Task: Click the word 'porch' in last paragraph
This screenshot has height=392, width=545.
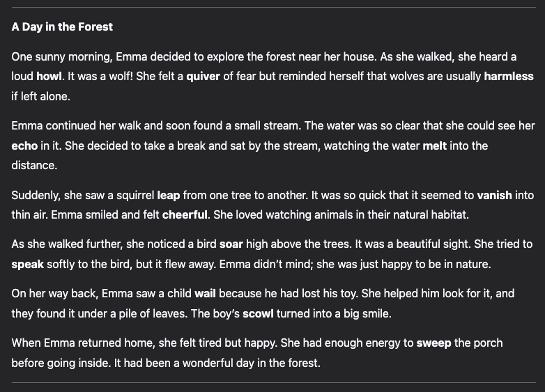Action: 487,343
